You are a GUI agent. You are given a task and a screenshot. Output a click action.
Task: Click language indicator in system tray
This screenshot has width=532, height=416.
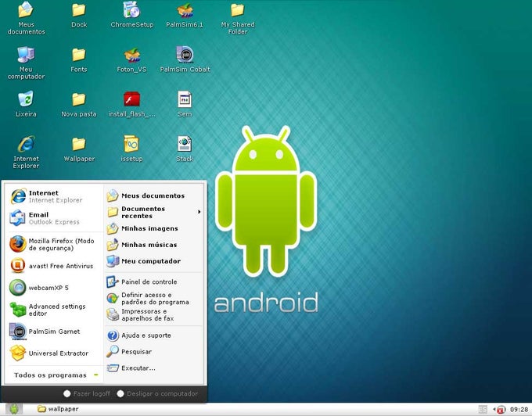483,410
